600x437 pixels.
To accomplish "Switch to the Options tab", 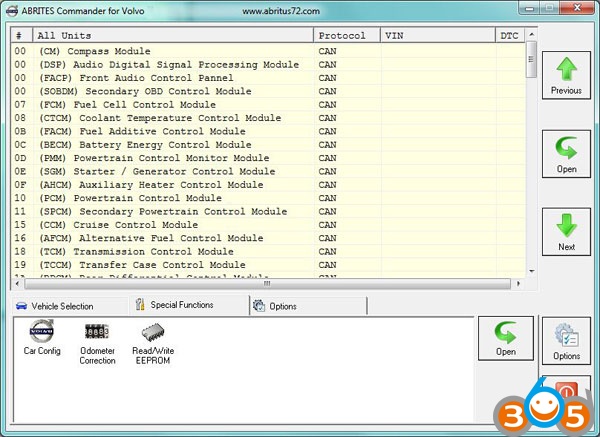I will 281,306.
